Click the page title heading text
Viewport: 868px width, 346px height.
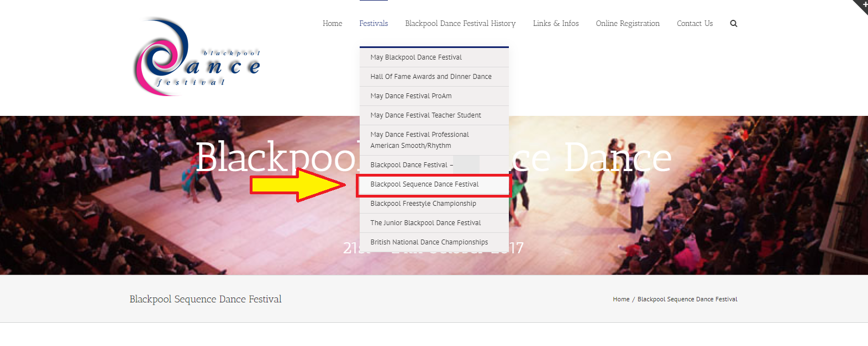click(x=206, y=299)
